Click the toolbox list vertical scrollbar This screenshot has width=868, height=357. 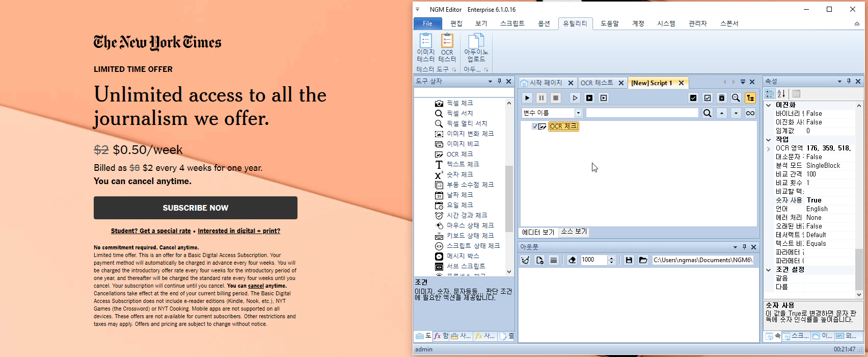509,198
